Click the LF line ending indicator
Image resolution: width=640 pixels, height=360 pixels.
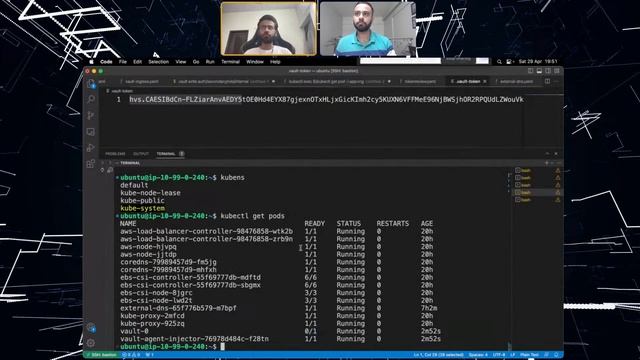pyautogui.click(x=512, y=355)
